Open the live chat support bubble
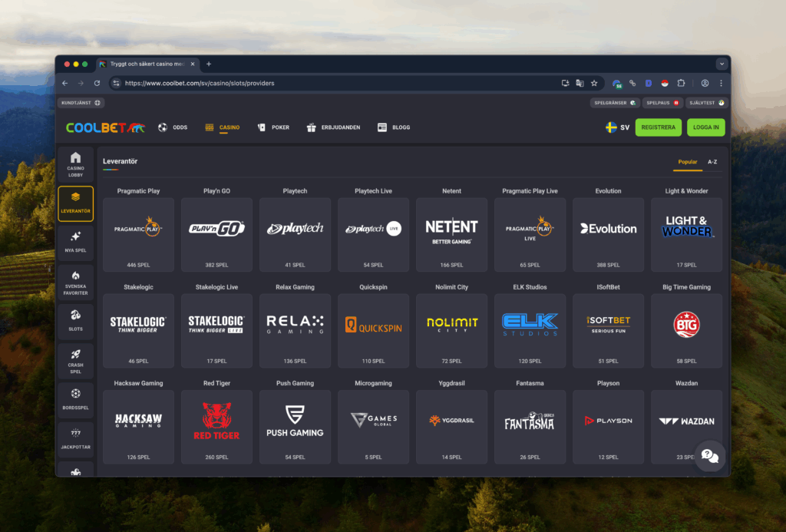Image resolution: width=786 pixels, height=532 pixels. click(x=709, y=456)
